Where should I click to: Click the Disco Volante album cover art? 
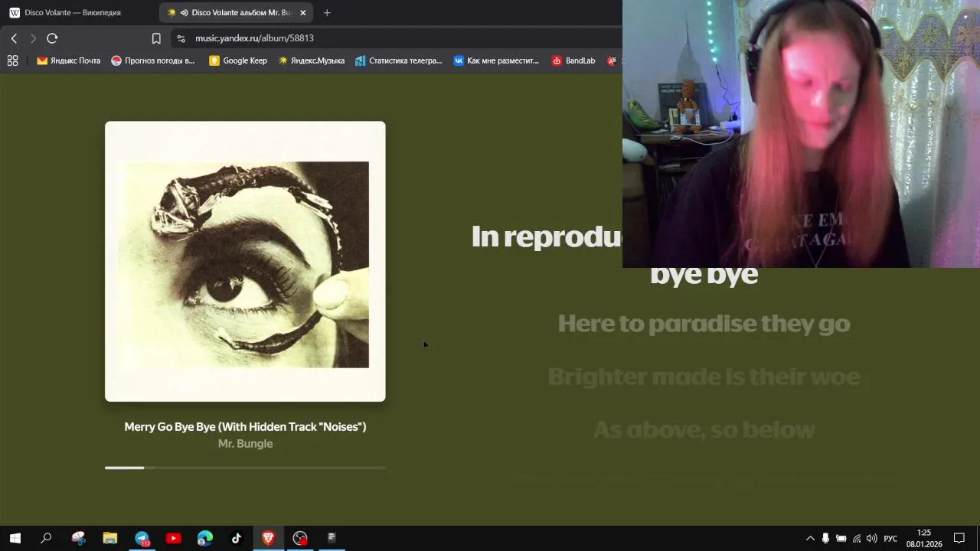click(x=245, y=261)
